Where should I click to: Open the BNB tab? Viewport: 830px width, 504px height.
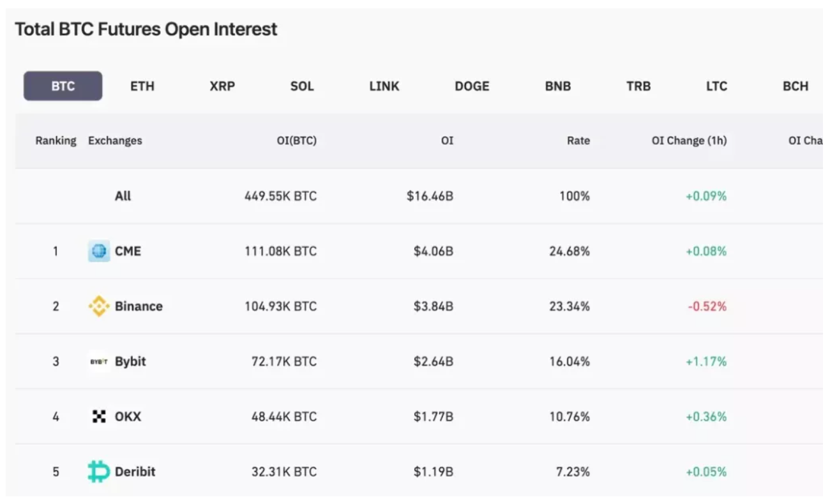[x=558, y=86]
